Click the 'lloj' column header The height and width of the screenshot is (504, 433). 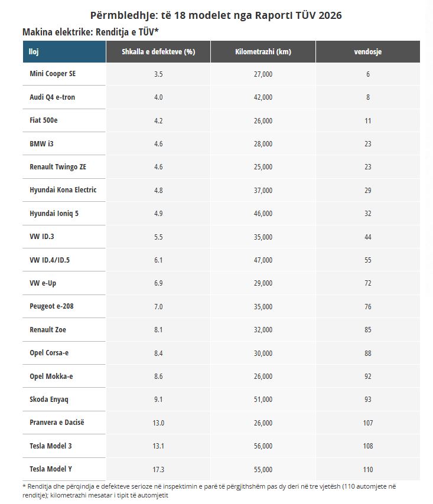[34, 51]
